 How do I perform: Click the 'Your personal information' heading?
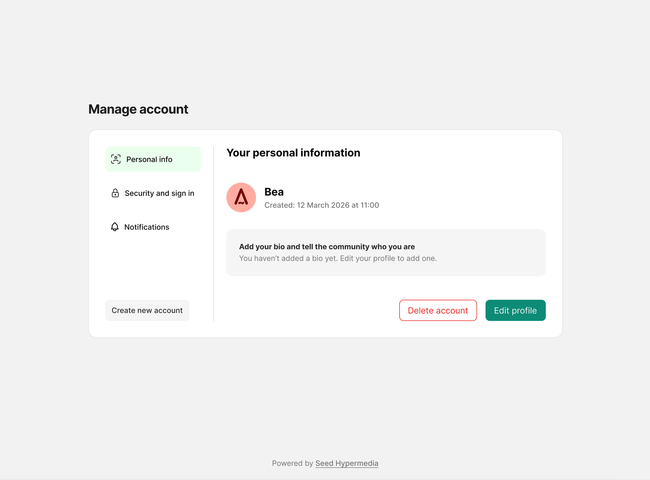pos(293,153)
